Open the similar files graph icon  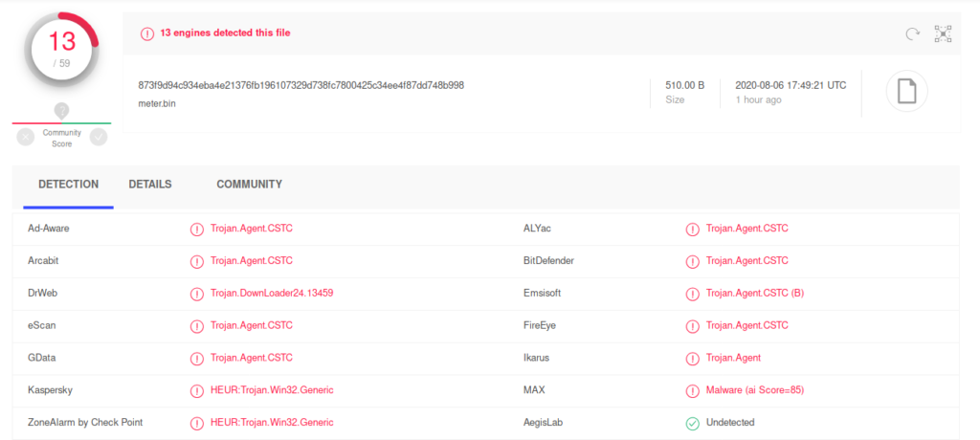943,33
